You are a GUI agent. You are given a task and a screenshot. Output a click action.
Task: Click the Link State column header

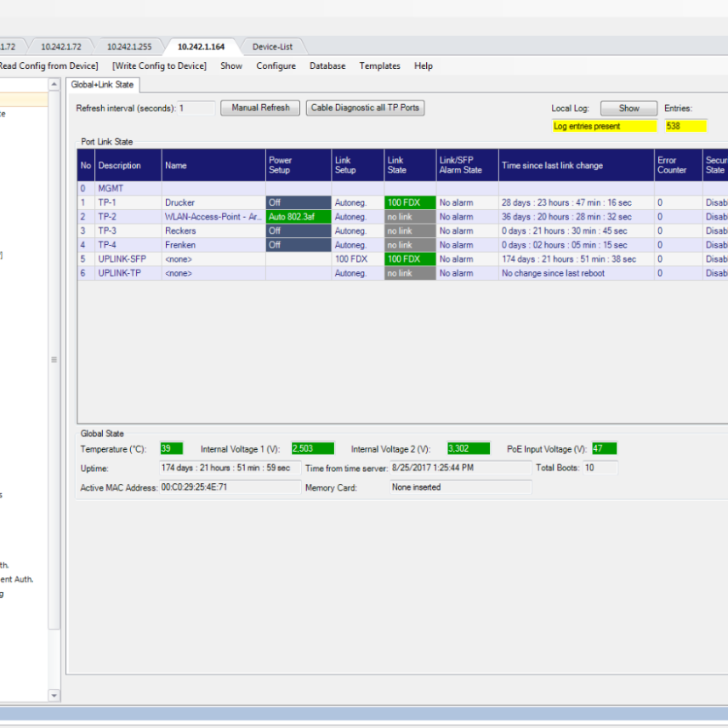pos(410,165)
